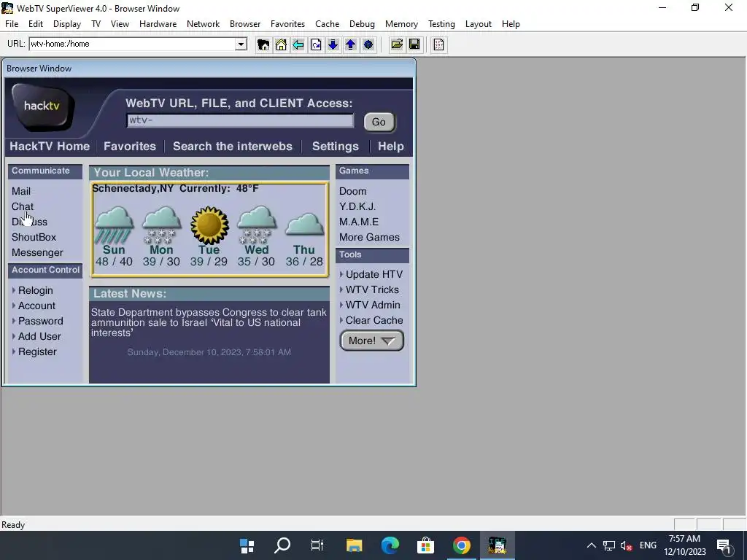This screenshot has width=747, height=560.
Task: Expand the More! tools button
Action: point(372,341)
